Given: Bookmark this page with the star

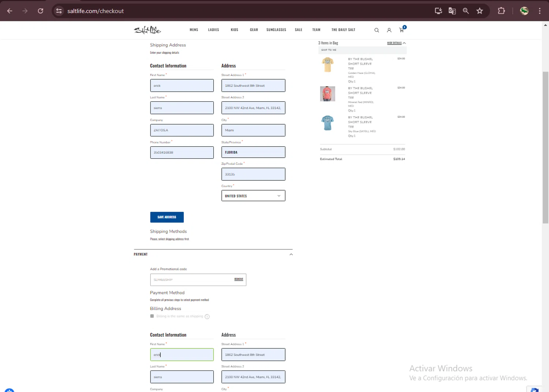Looking at the screenshot, I should click(480, 11).
